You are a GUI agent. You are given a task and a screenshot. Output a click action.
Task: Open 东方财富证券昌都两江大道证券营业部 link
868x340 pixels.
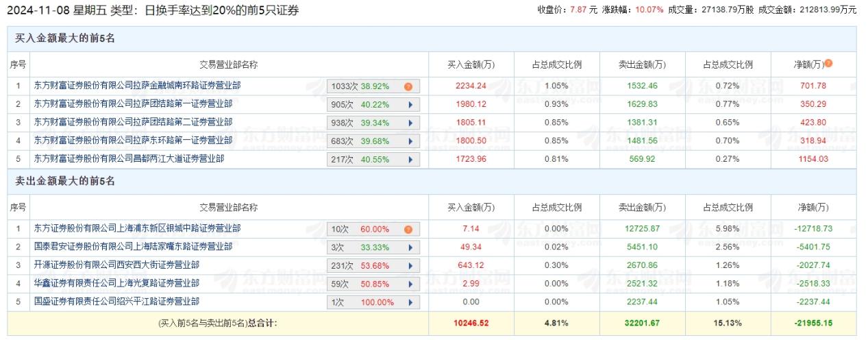click(129, 158)
